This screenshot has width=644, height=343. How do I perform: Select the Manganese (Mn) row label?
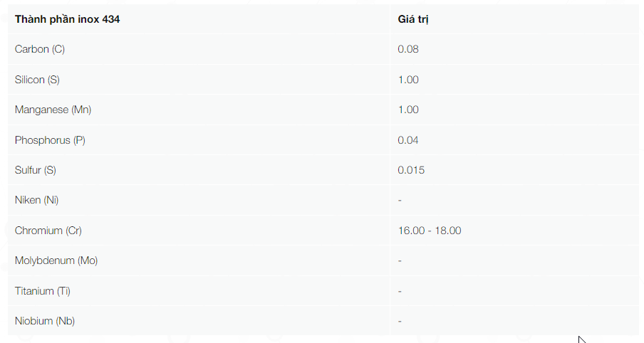[x=53, y=110]
